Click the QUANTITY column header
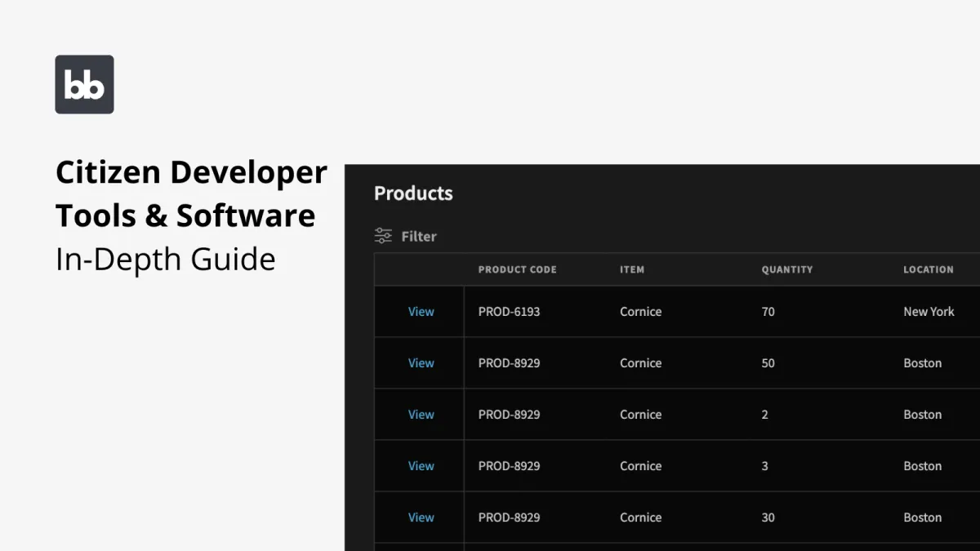Image resolution: width=980 pixels, height=551 pixels. [x=787, y=269]
